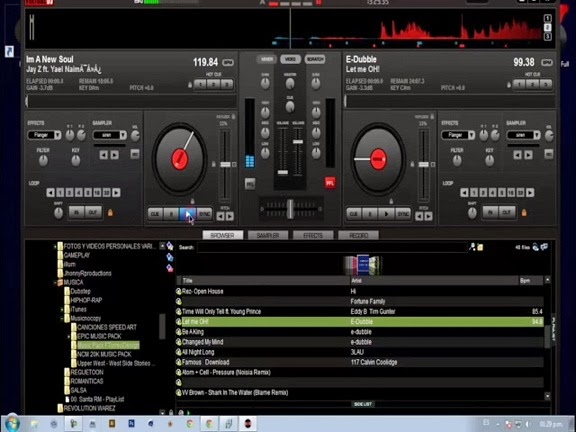The image size is (576, 432).
Task: Select the SCRATCH view button
Action: click(315, 59)
